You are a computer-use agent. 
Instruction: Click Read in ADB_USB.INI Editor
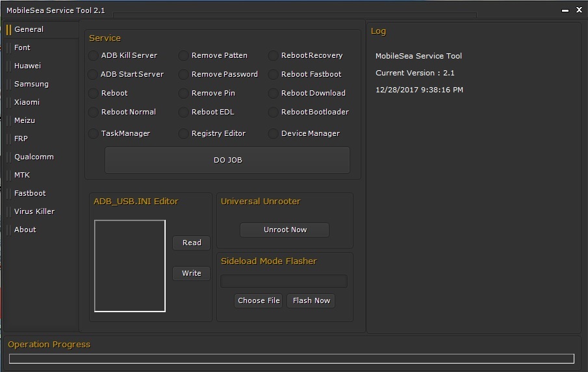coord(191,243)
